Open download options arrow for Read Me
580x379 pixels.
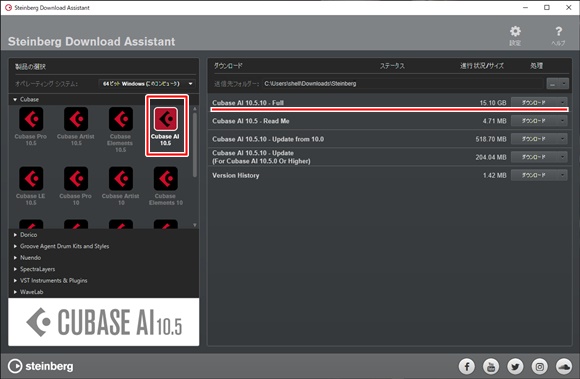563,121
